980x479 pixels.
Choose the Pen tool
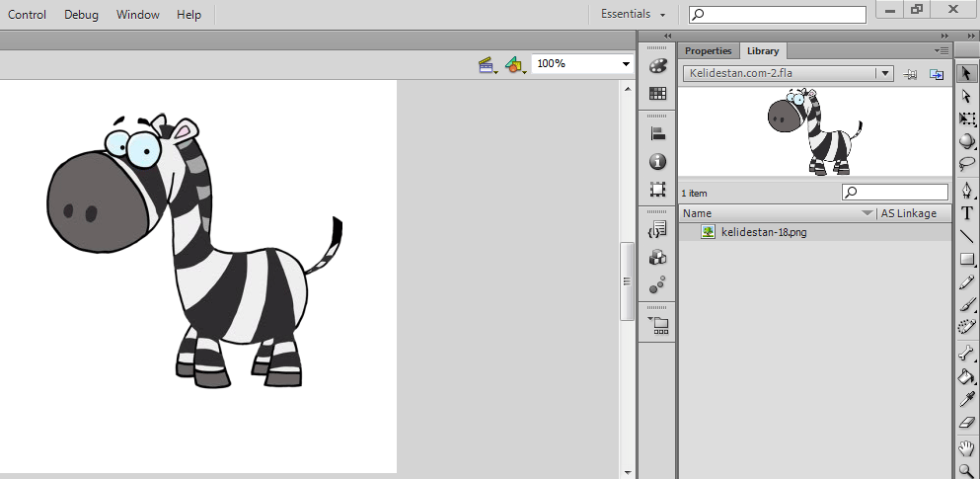967,190
